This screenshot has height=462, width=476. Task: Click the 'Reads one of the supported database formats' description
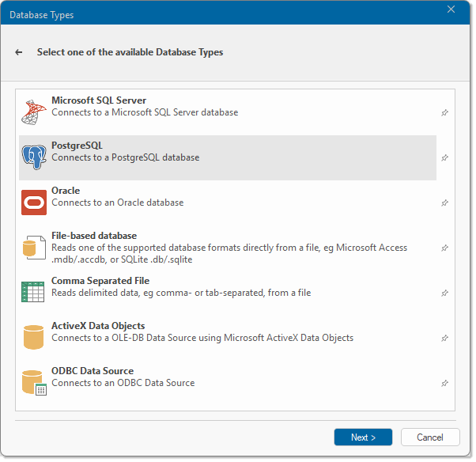click(229, 254)
